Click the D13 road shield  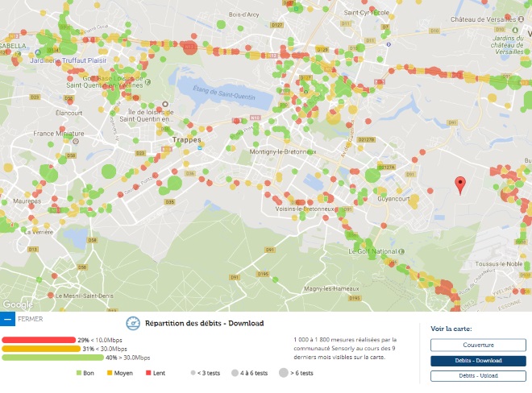(x=32, y=249)
